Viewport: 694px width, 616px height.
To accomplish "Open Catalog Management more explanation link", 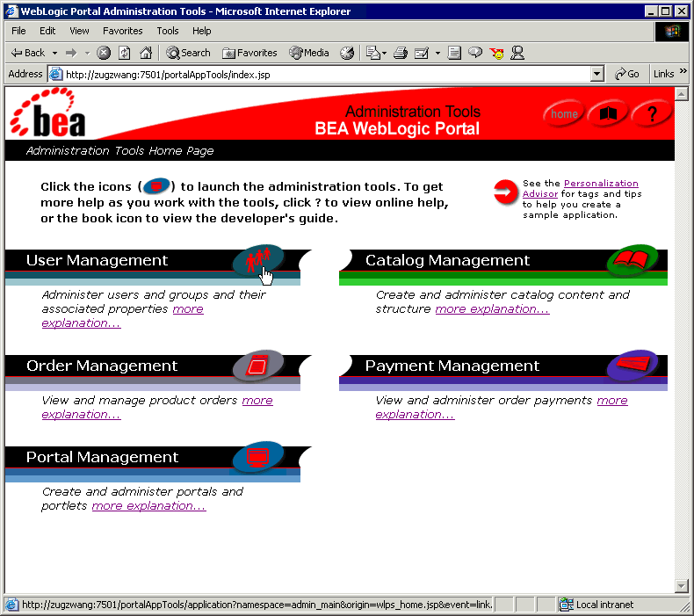I will [492, 309].
